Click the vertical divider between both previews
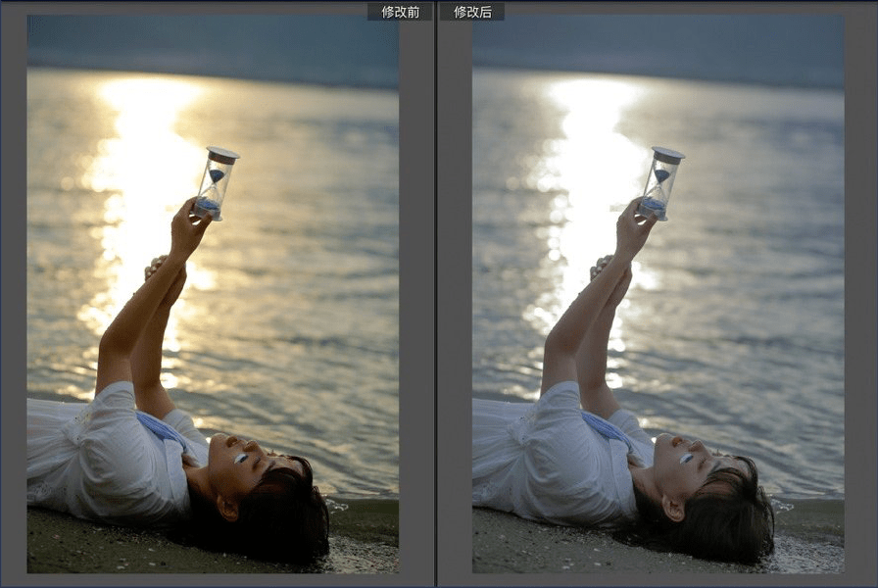Viewport: 878px width, 588px height. click(435, 294)
